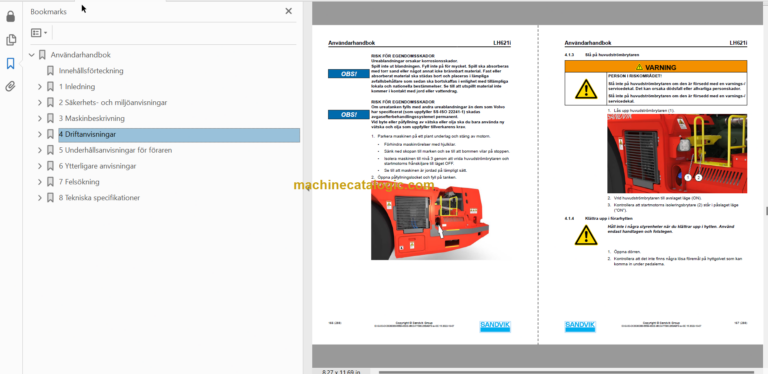Click the main switch photo on right page
The width and height of the screenshot is (768, 374).
pyautogui.click(x=677, y=154)
